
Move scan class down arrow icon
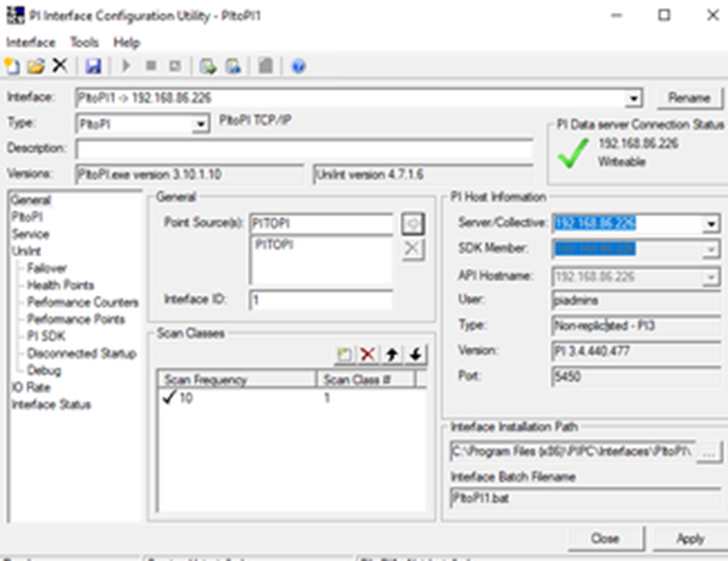point(415,355)
